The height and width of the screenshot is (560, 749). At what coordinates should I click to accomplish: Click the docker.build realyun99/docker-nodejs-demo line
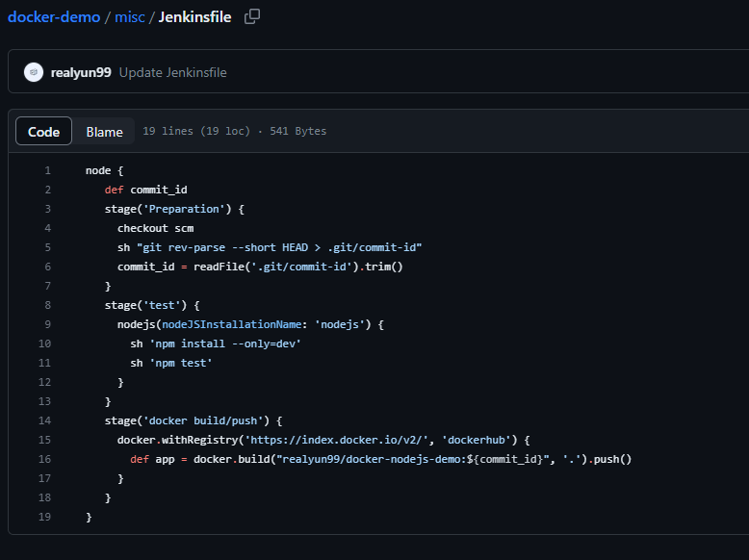click(380, 459)
